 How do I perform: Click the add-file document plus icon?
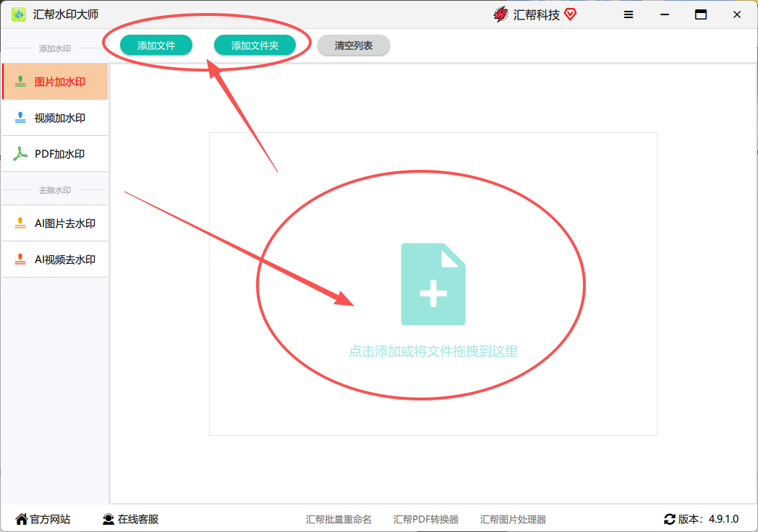click(433, 284)
